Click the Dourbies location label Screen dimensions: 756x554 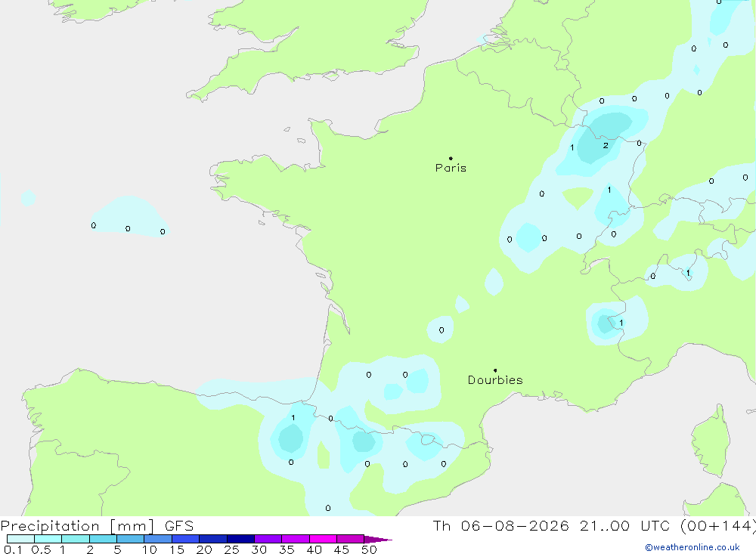coord(495,380)
